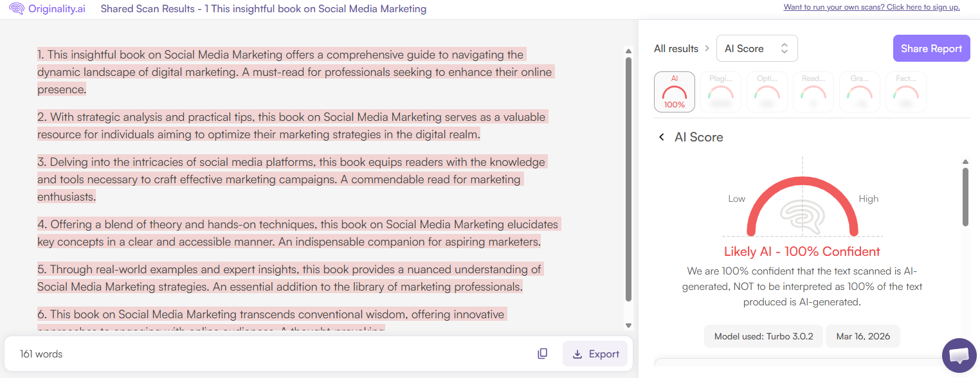Go back using the AI Score arrow
Image resolution: width=980 pixels, height=378 pixels.
[661, 137]
